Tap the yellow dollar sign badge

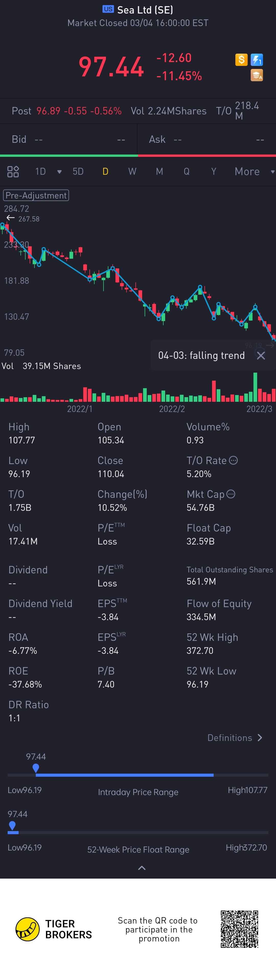[x=241, y=60]
